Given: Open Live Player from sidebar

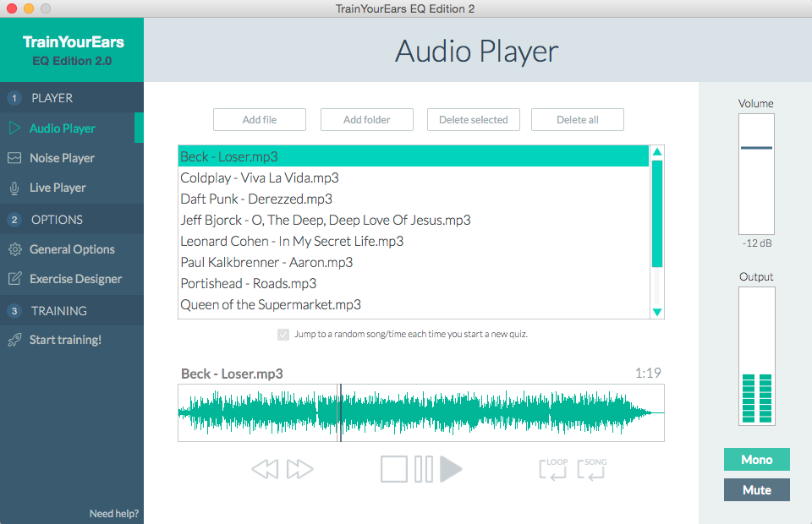Looking at the screenshot, I should pyautogui.click(x=58, y=188).
